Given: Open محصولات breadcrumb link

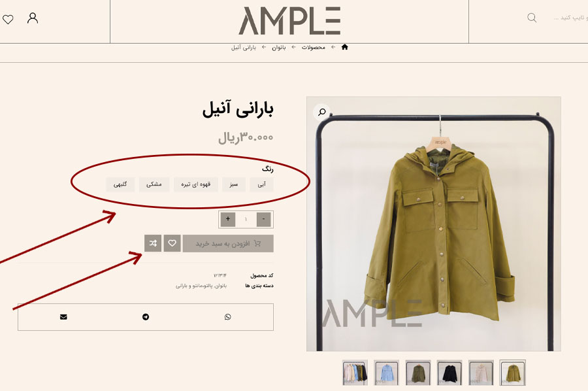Looking at the screenshot, I should coord(313,47).
